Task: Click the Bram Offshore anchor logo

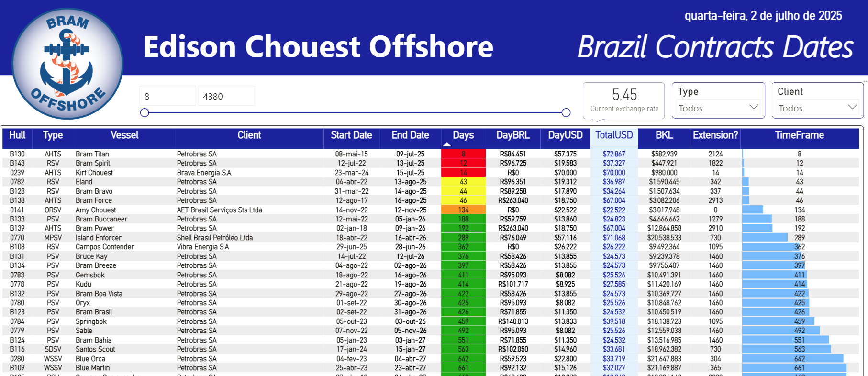Action: coord(67,64)
